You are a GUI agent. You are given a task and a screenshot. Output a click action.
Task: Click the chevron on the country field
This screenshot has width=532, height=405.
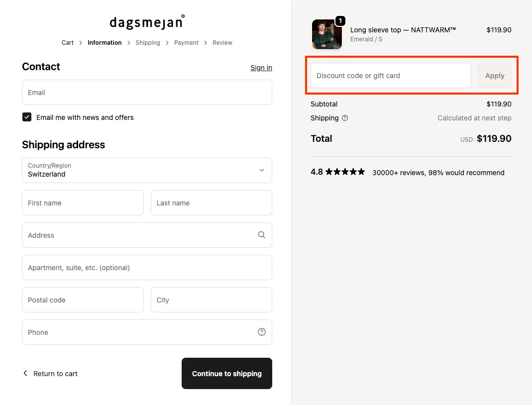click(261, 170)
